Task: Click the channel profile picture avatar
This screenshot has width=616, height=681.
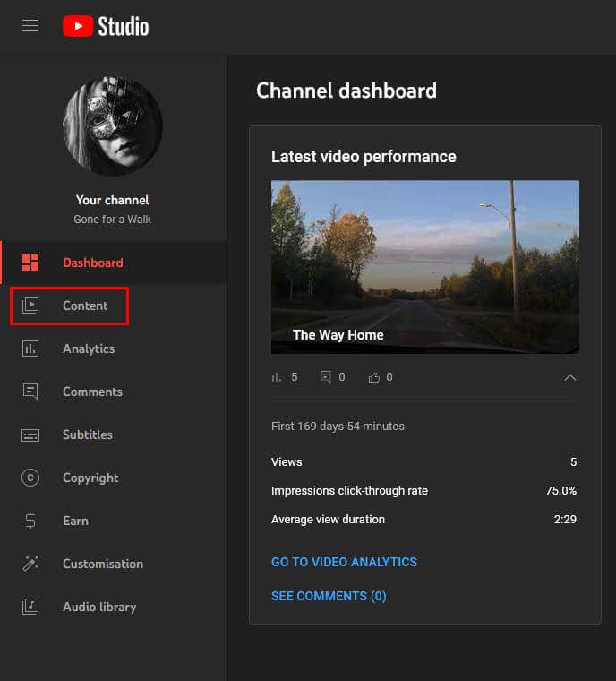Action: click(113, 125)
